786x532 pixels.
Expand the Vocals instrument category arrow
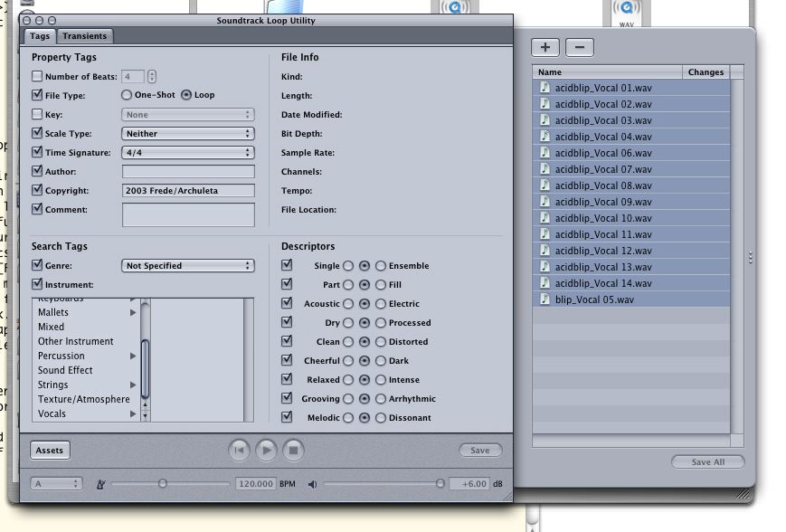click(133, 414)
